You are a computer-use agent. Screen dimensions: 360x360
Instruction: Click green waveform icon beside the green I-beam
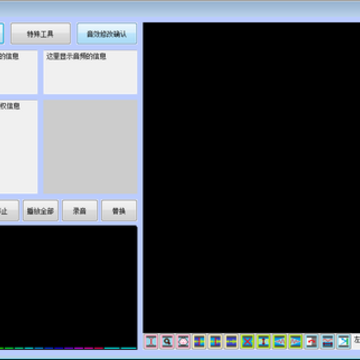pos(279,342)
